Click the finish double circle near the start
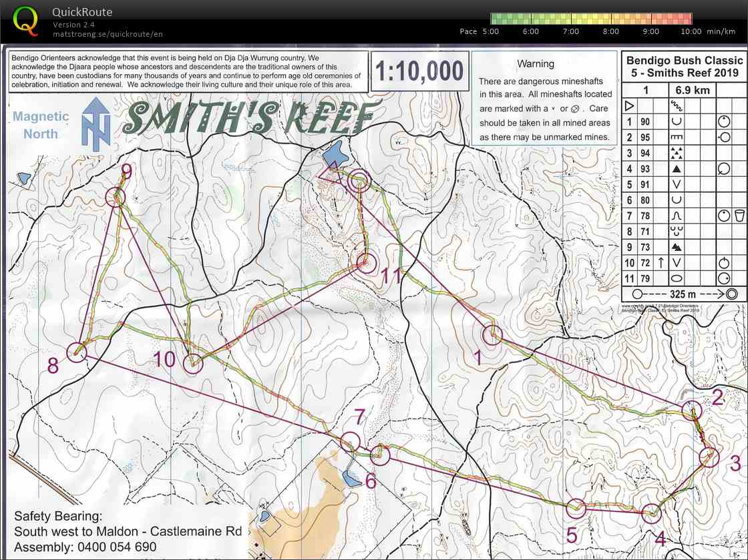The width and height of the screenshot is (748, 560). tap(360, 180)
